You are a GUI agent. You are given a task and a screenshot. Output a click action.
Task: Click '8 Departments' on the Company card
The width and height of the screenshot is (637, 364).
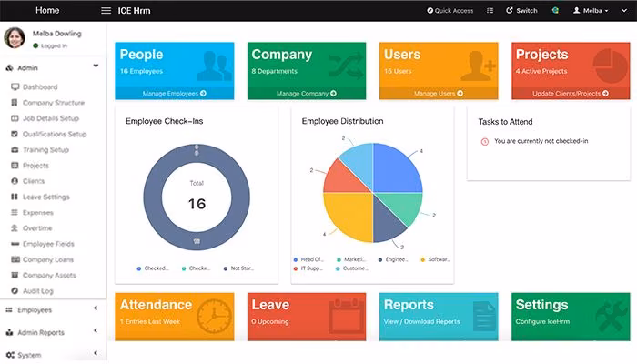click(x=274, y=71)
